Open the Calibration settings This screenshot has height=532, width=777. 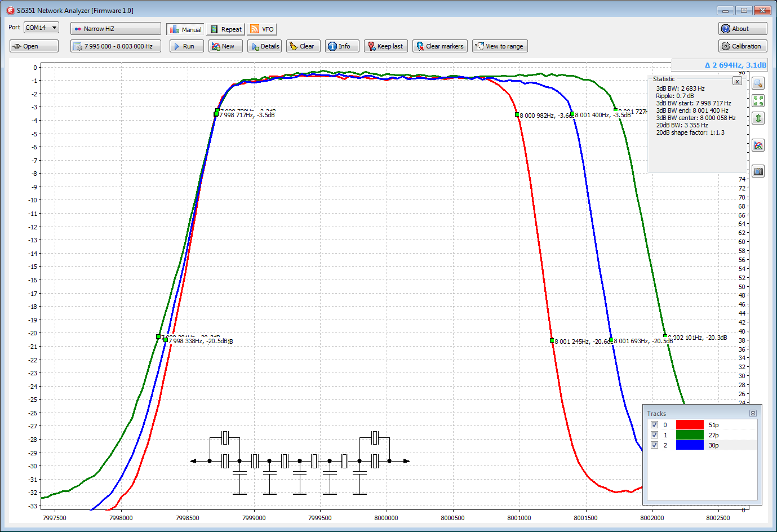(743, 46)
